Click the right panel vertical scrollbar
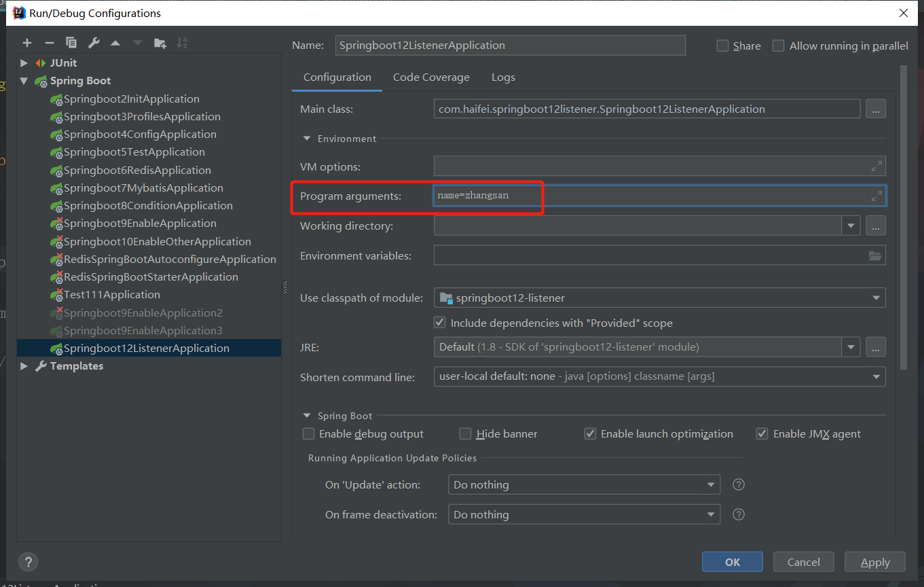This screenshot has height=587, width=924. click(x=904, y=217)
